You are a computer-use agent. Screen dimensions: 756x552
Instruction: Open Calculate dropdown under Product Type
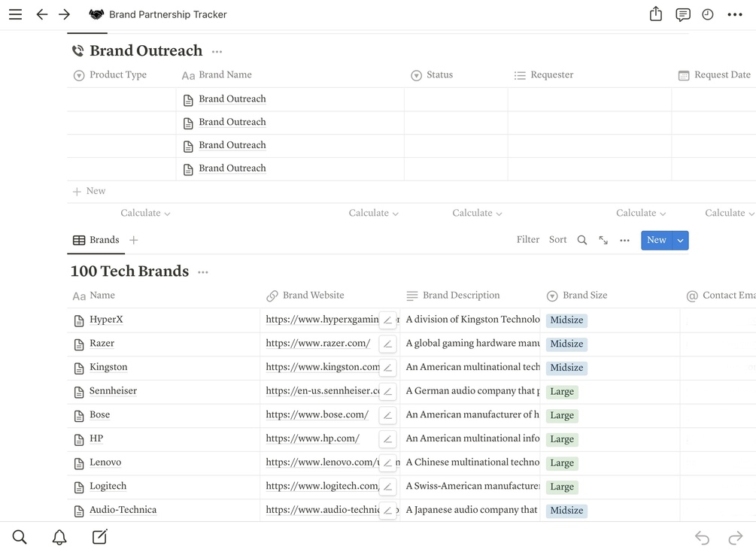click(x=145, y=214)
